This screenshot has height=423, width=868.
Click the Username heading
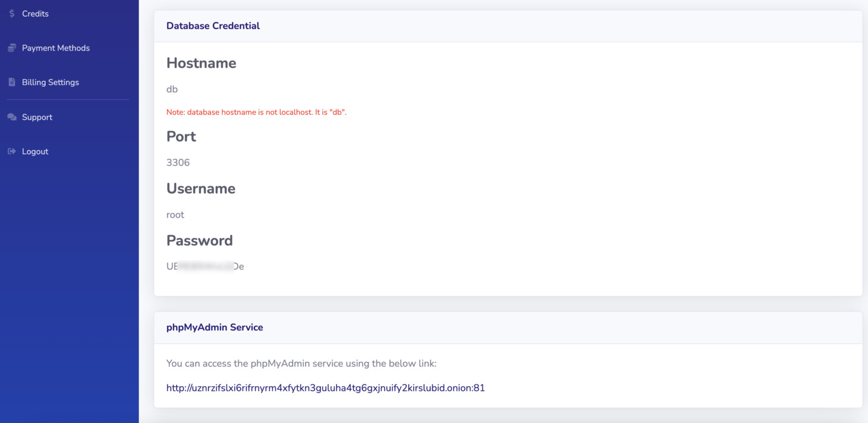(x=201, y=189)
